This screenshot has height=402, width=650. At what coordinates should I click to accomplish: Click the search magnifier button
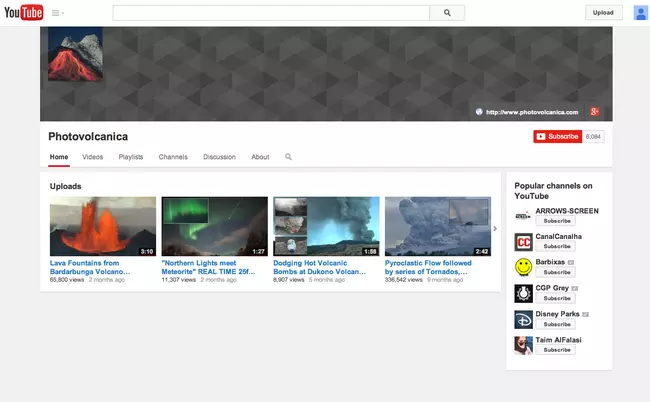pos(447,13)
